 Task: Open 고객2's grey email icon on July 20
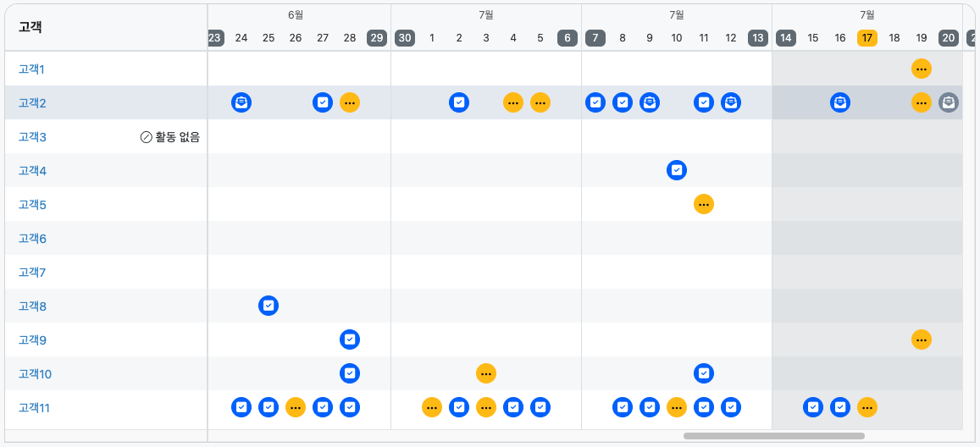pos(949,102)
